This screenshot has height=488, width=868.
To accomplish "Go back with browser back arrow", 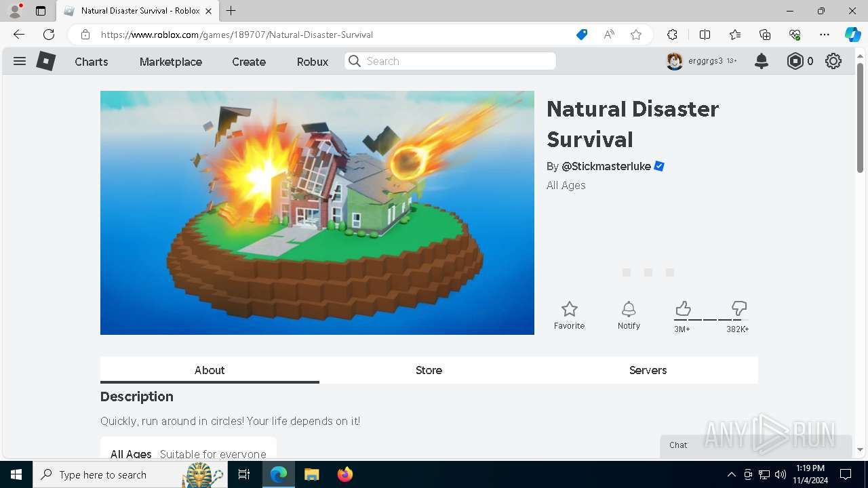I will coord(19,35).
